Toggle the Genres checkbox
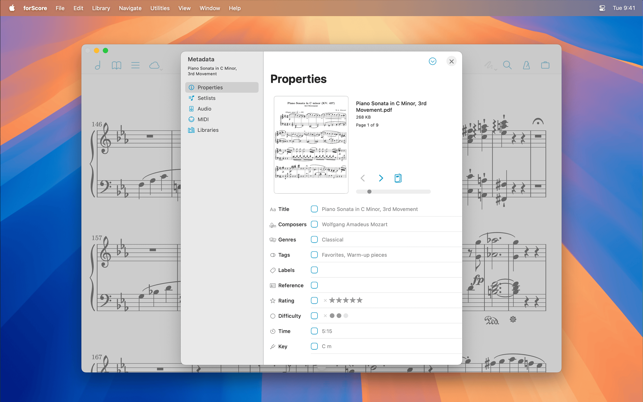This screenshot has width=643, height=402. (314, 240)
